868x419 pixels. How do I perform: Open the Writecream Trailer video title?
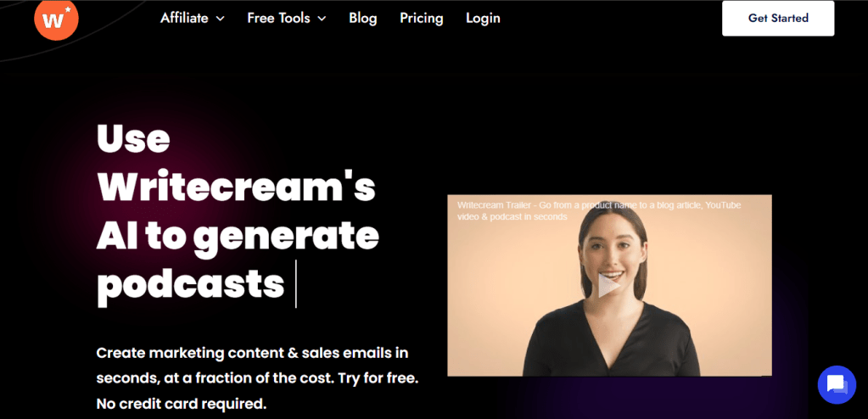(599, 211)
